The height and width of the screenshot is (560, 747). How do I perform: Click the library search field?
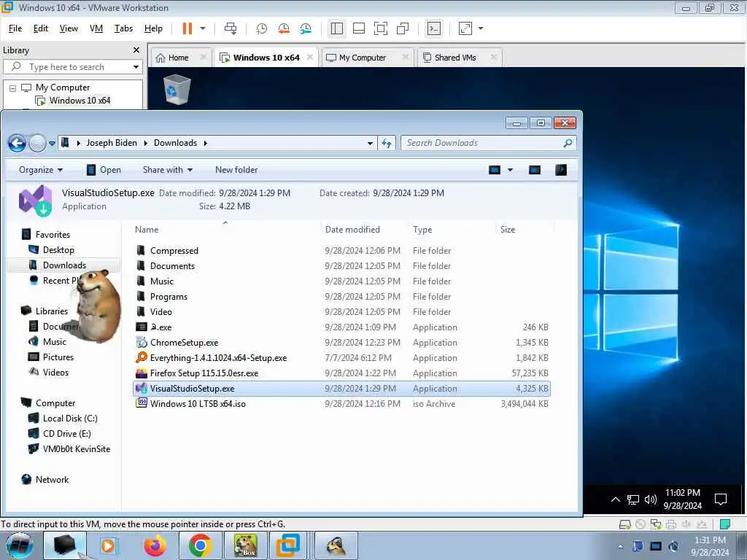coord(72,67)
